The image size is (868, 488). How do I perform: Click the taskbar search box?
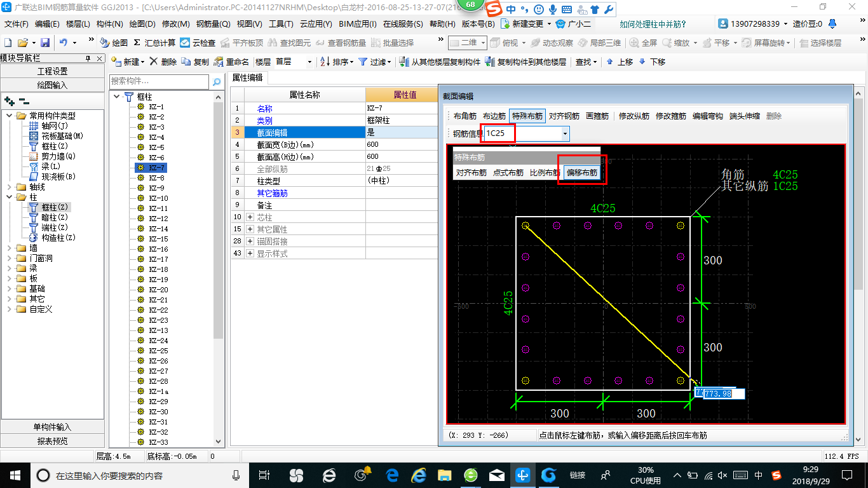point(140,475)
